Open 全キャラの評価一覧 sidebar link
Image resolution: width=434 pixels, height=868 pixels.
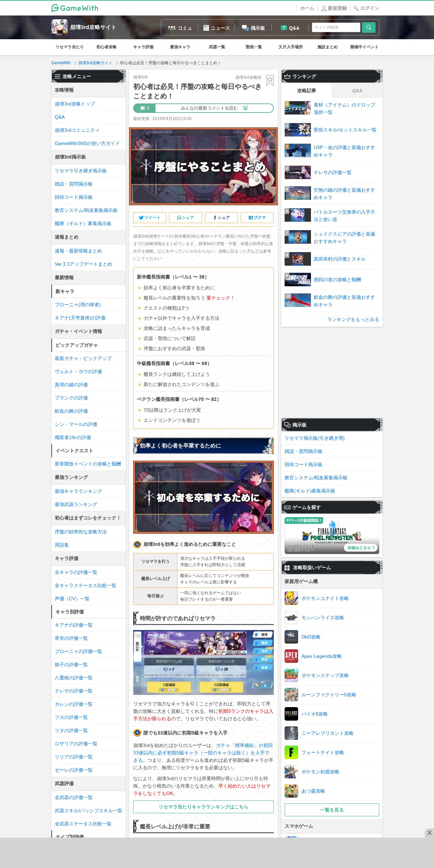click(x=88, y=572)
